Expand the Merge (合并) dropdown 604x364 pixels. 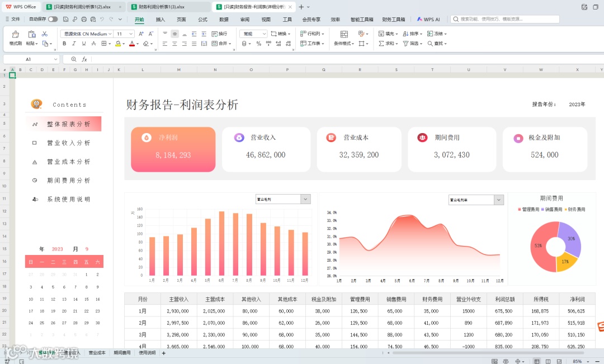click(x=230, y=44)
